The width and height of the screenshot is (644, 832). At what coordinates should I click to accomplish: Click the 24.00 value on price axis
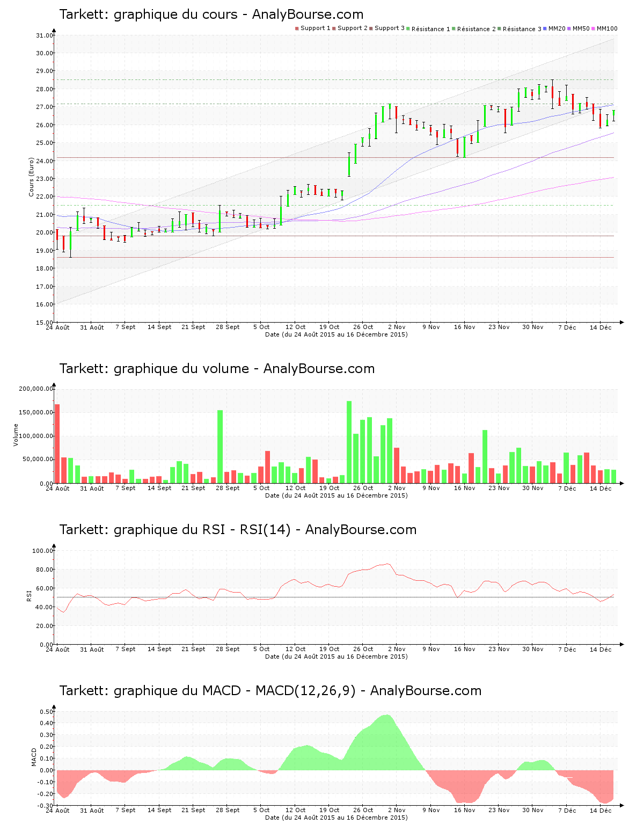[x=44, y=161]
